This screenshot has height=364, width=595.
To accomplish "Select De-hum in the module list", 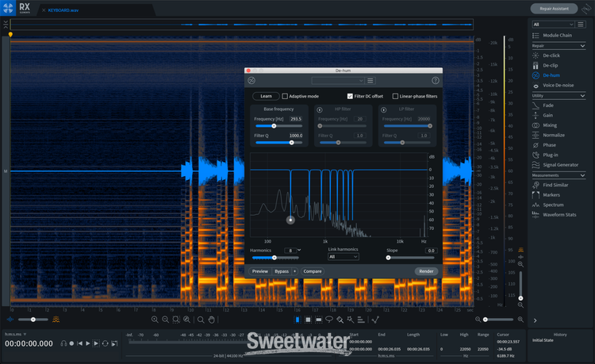I will pos(547,75).
